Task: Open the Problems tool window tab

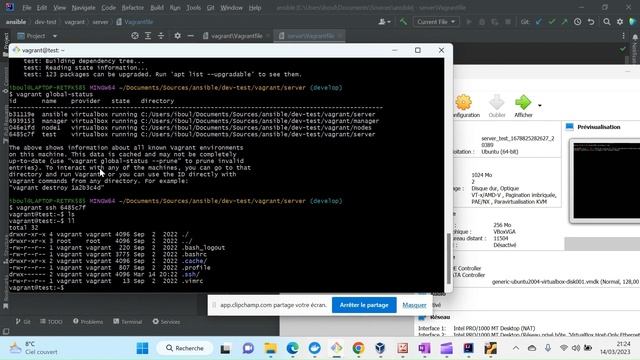Action: (88, 322)
